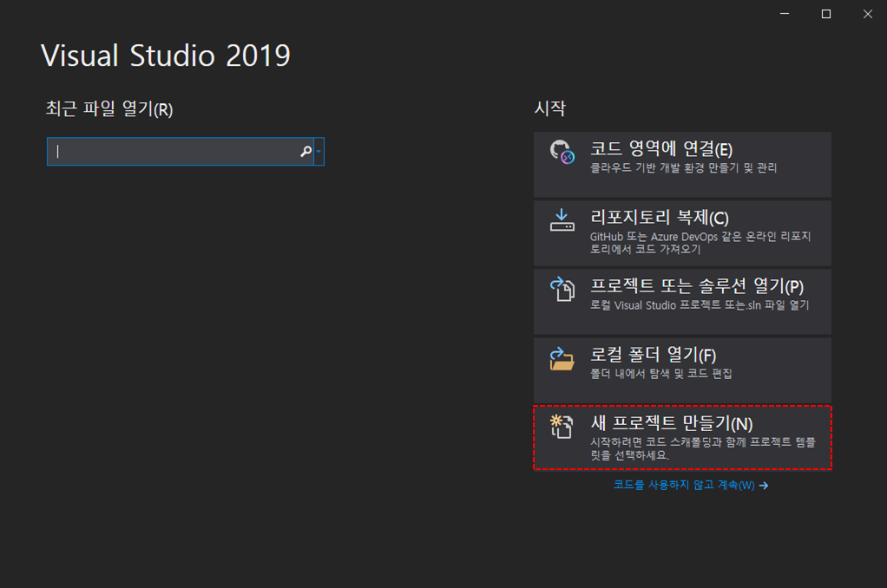Image resolution: width=887 pixels, height=588 pixels.
Task: Click the text 로컬 Visual Studio 프로젝트 또는.sln 파일 열기
Action: 700,305
